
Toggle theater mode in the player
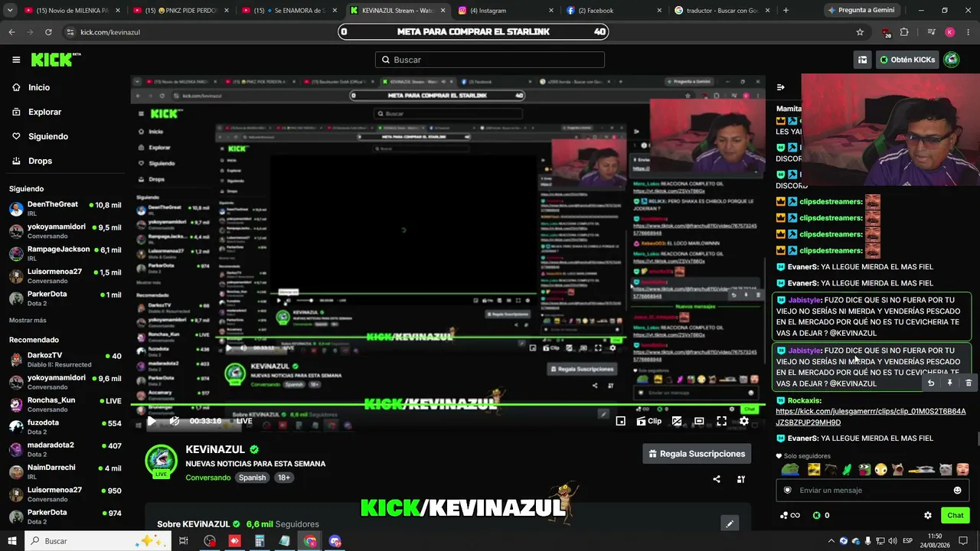point(699,421)
